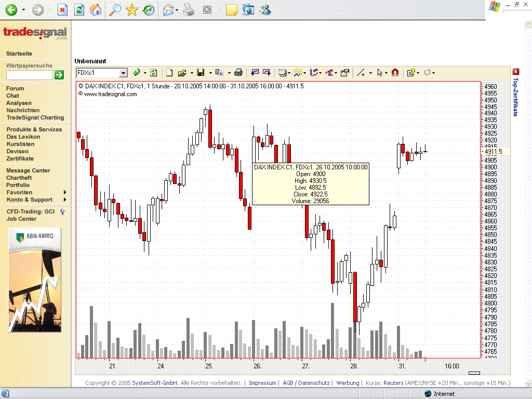The image size is (532, 399).
Task: Open the TradeSignal Charting link
Action: pos(35,117)
